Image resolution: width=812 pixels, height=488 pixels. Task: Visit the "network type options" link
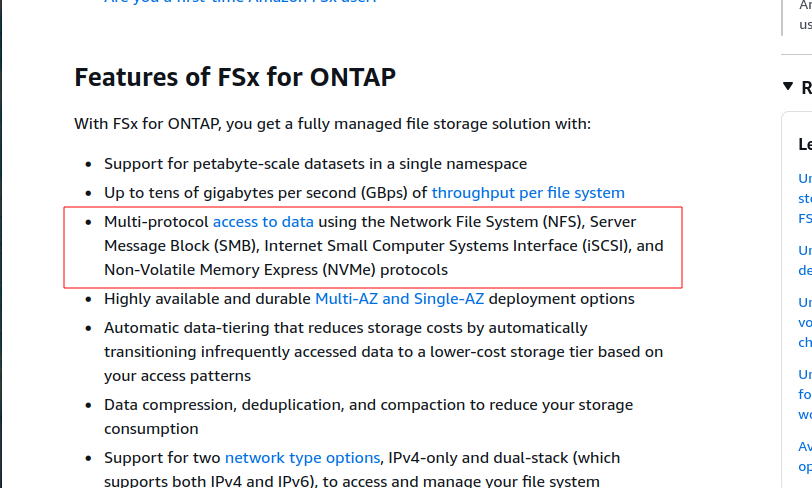click(302, 458)
